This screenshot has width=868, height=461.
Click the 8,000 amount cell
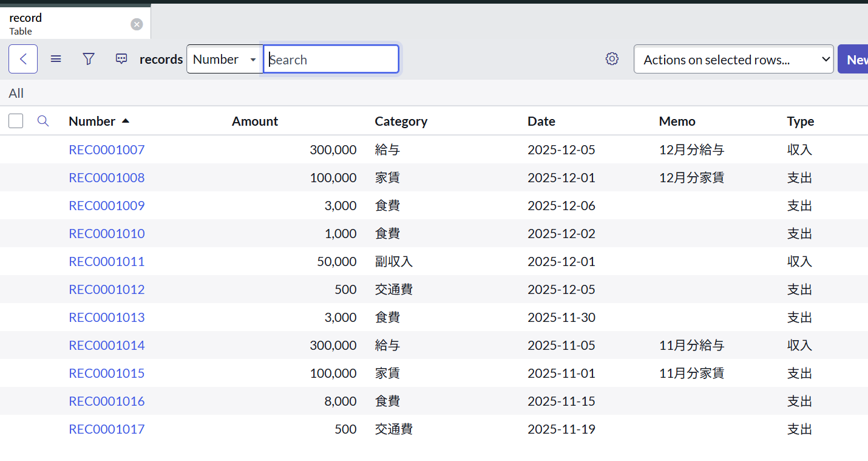tap(341, 401)
